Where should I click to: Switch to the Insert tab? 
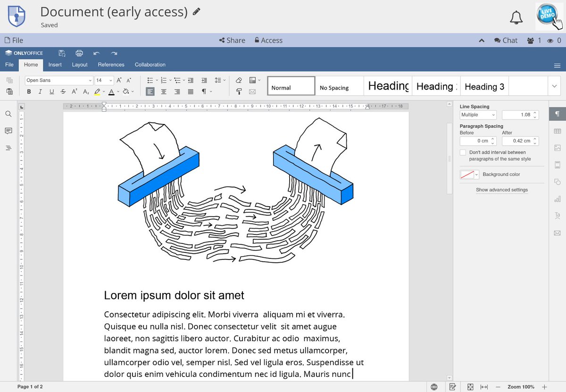[55, 65]
